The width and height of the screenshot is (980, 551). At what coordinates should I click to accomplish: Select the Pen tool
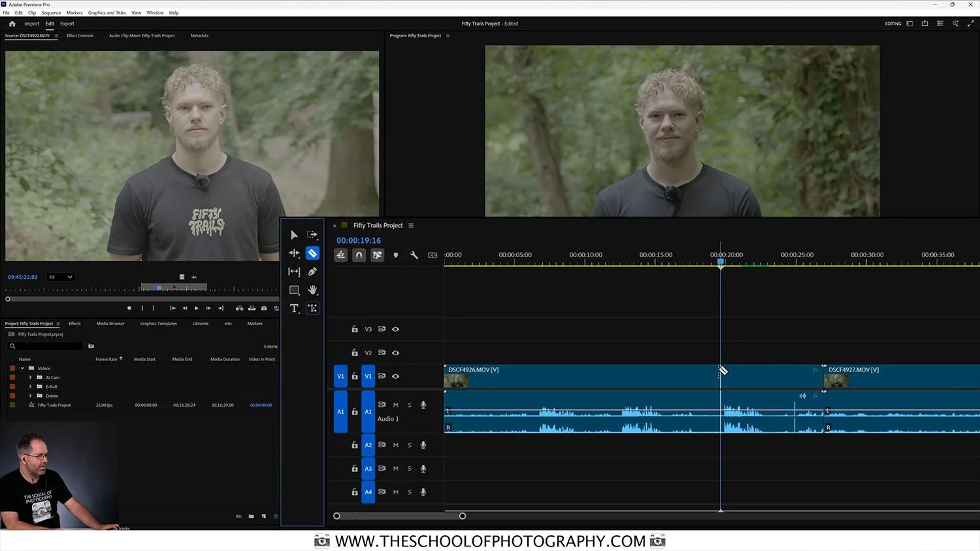[312, 272]
